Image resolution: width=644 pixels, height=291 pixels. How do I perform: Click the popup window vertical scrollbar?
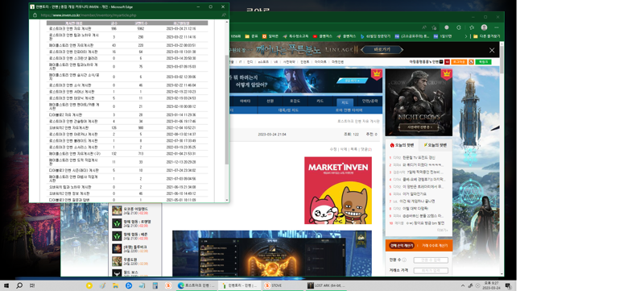227,111
